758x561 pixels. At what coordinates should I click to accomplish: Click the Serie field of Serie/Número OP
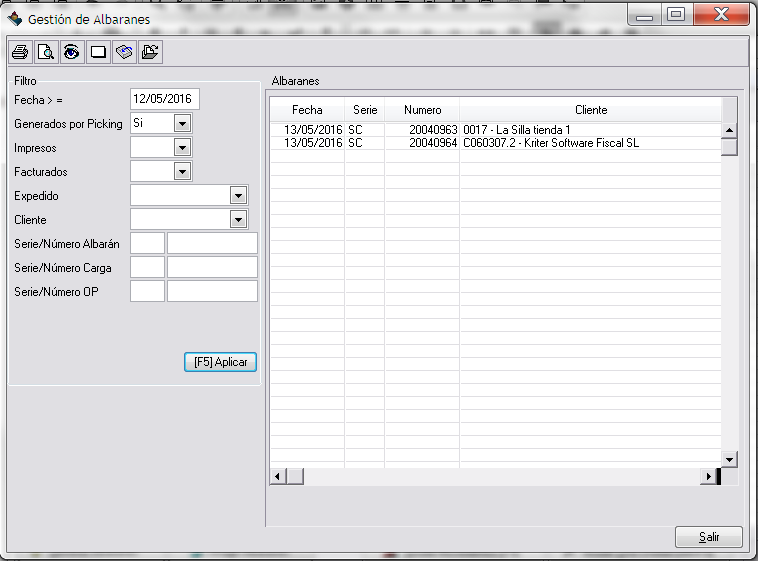tap(147, 291)
